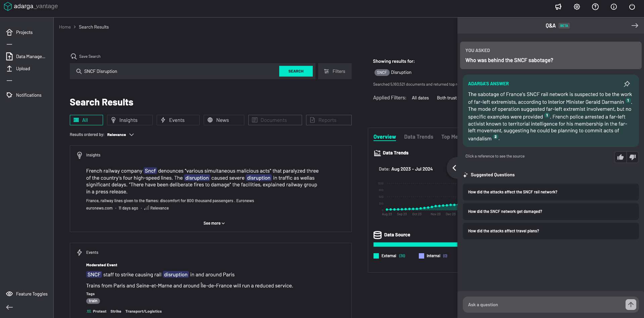Click the Protest category label
This screenshot has height=318, width=644.
tap(99, 311)
